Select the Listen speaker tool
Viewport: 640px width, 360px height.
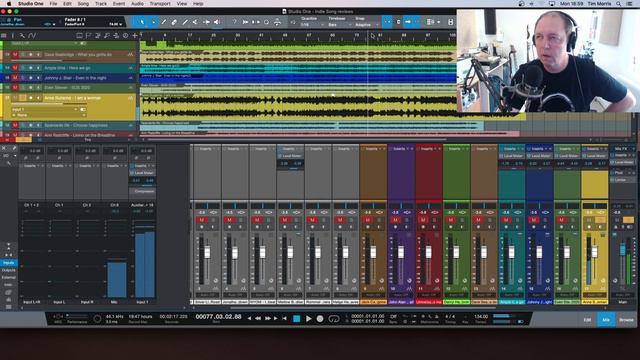[x=217, y=22]
